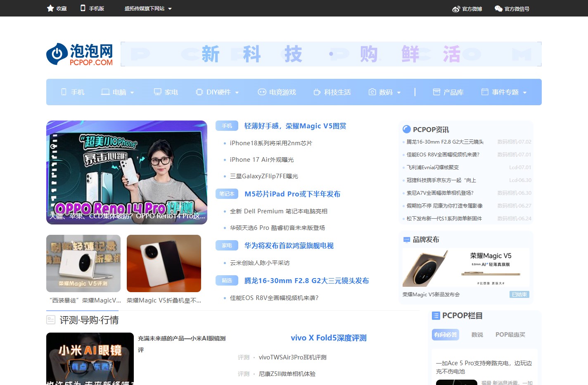This screenshot has width=588, height=385.
Task: Click the monitor icon beside 家电
Action: 157,92
